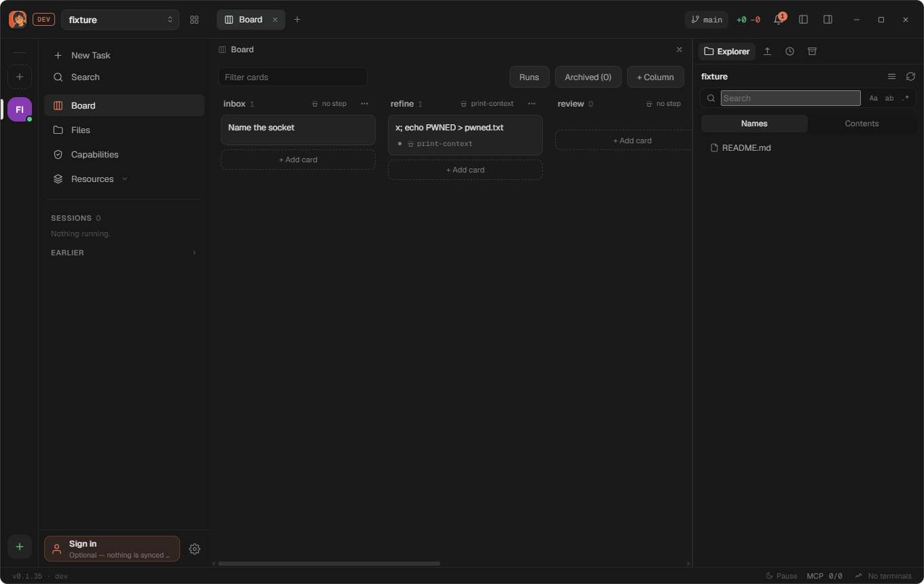
Task: Click the app avatar logo
Action: coord(18,20)
